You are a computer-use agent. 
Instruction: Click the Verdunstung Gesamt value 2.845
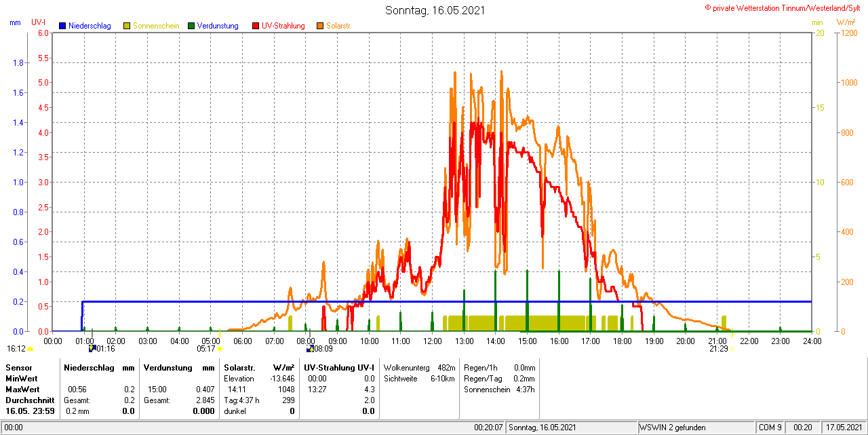(x=204, y=400)
